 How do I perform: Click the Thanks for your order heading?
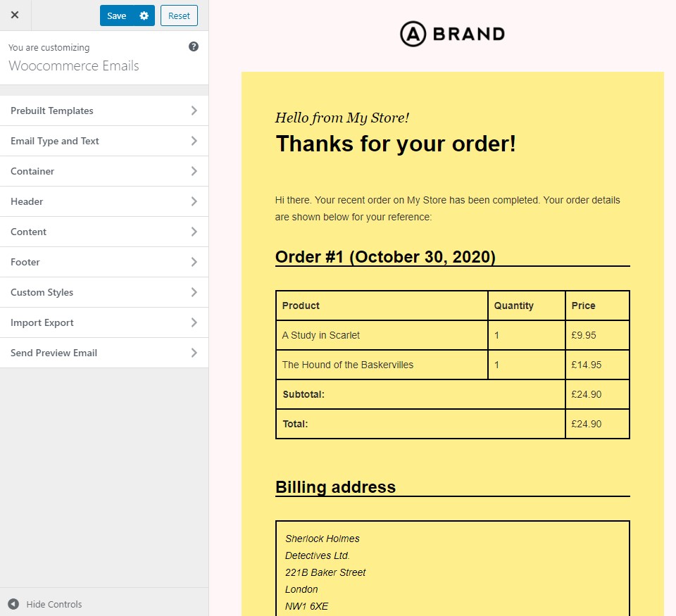coord(396,144)
